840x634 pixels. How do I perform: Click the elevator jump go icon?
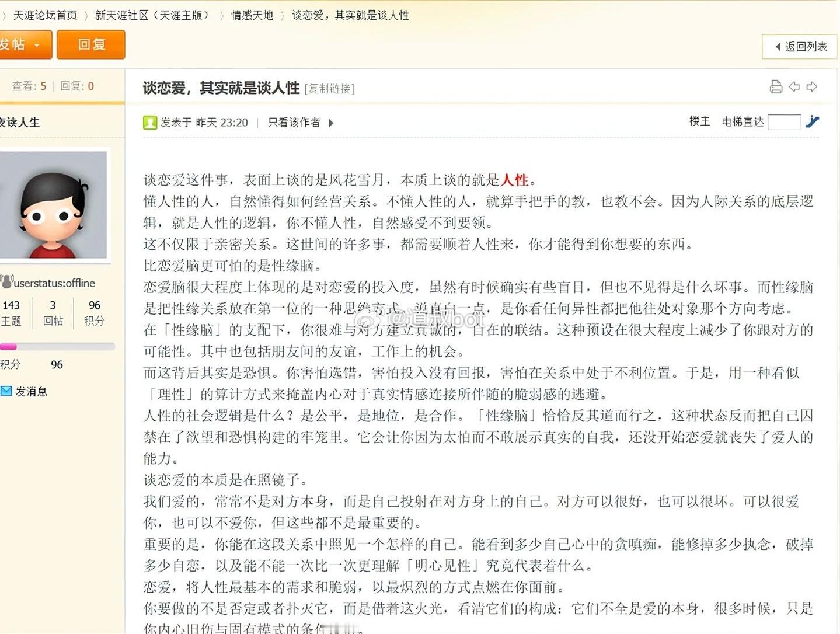tap(812, 121)
